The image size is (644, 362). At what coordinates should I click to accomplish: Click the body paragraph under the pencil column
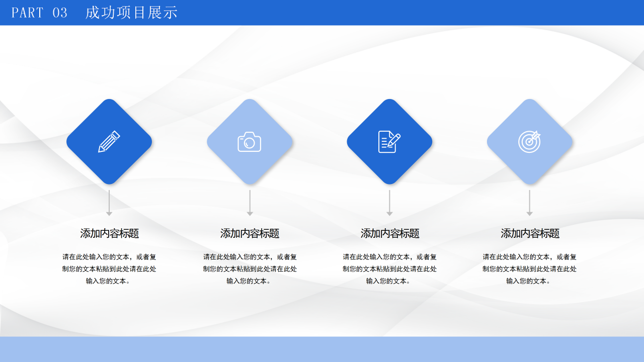click(109, 269)
